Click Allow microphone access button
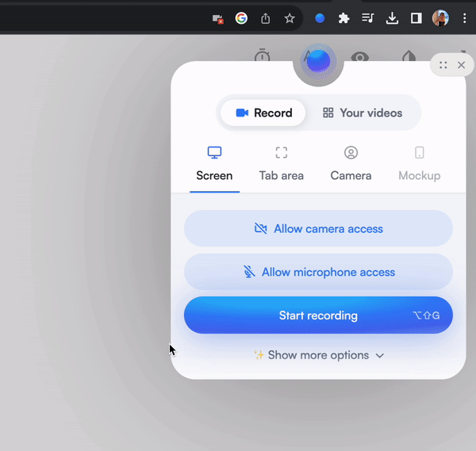 pyautogui.click(x=318, y=272)
